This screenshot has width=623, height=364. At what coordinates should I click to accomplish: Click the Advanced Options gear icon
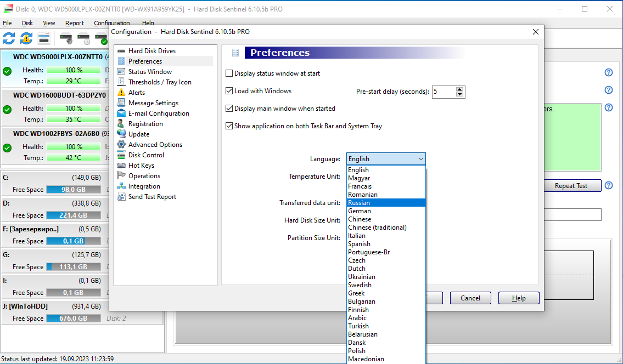coord(121,145)
